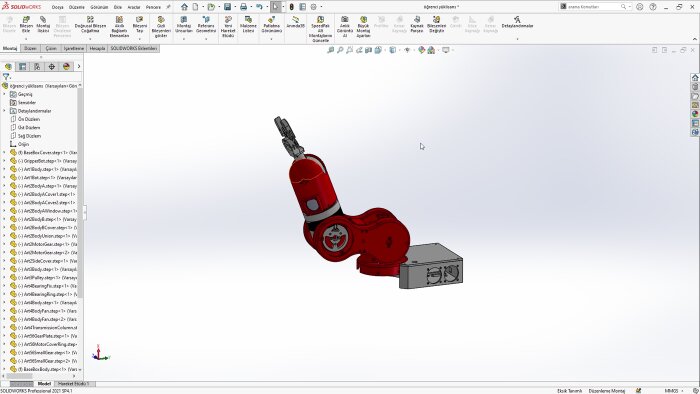Viewport: 700px width, 394px height.
Task: Click the Rebuild traffic-light icon
Action: click(292, 7)
